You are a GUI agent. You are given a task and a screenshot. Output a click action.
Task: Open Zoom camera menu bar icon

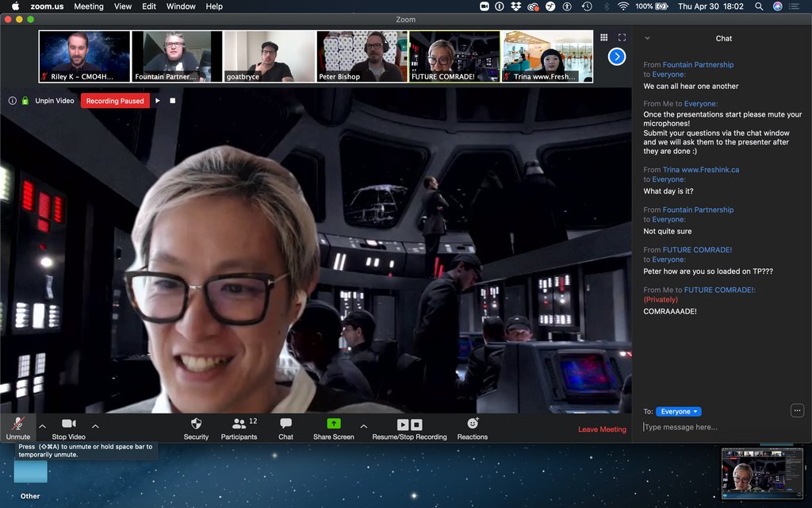485,6
